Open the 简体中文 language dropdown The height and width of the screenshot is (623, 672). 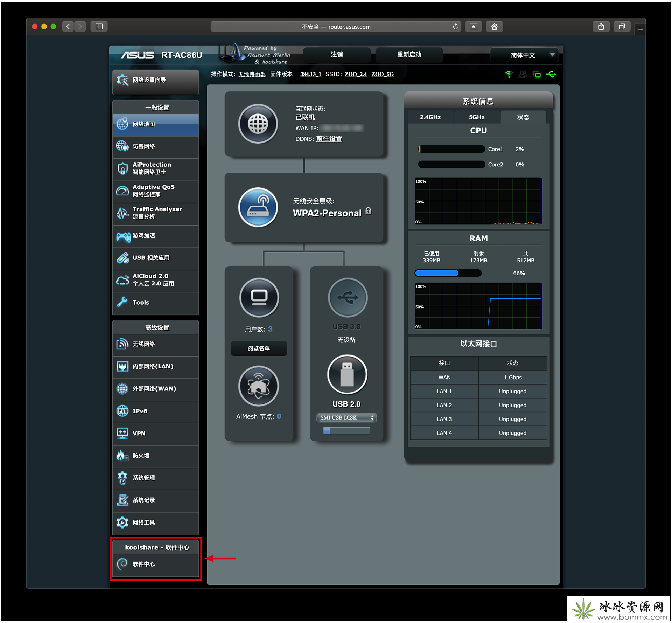(524, 55)
